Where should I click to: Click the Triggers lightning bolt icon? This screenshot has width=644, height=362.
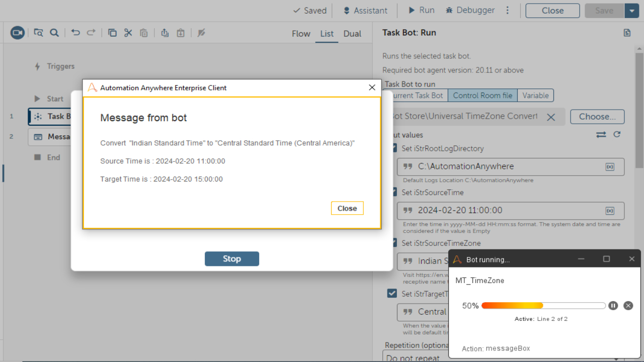pos(37,66)
